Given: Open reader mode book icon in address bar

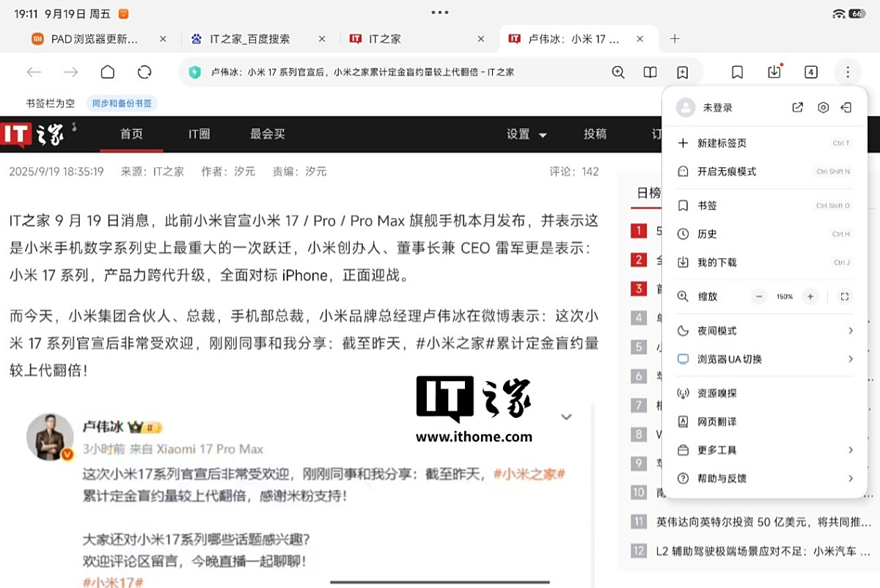Looking at the screenshot, I should click(x=650, y=72).
